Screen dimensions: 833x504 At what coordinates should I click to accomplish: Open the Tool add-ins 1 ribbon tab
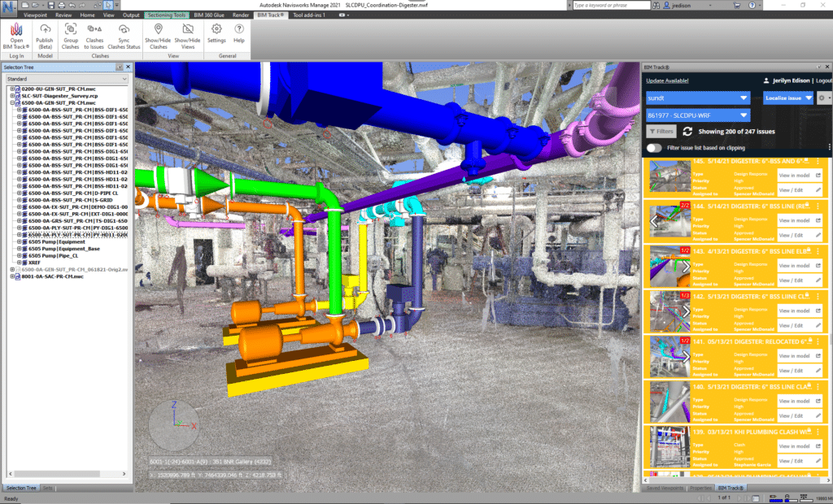click(309, 15)
